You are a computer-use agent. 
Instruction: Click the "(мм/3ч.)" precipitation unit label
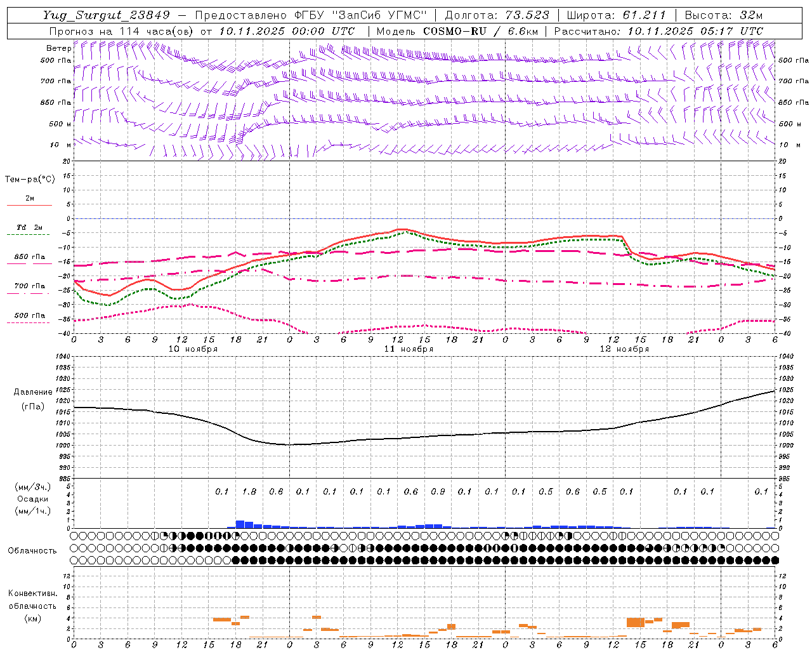(33, 487)
